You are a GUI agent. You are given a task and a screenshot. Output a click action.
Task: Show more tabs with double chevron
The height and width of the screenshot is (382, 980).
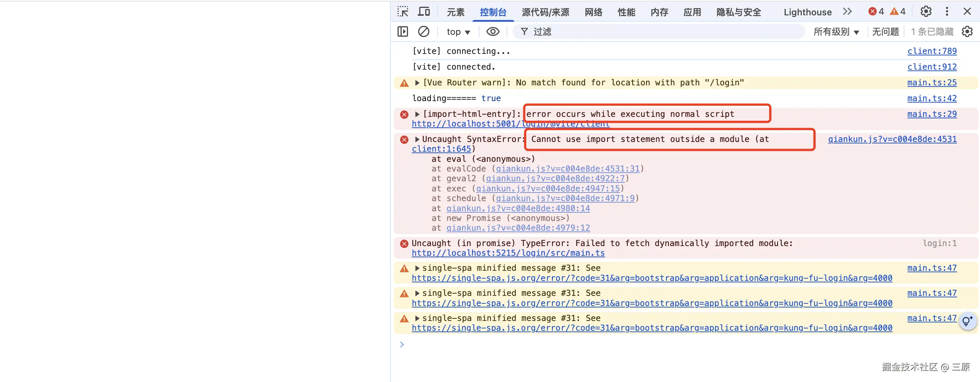click(x=847, y=12)
